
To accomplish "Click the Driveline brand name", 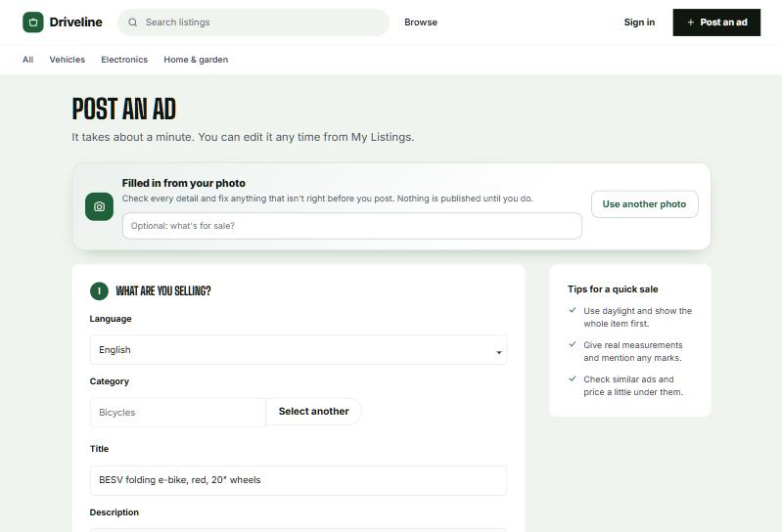I will [x=75, y=22].
